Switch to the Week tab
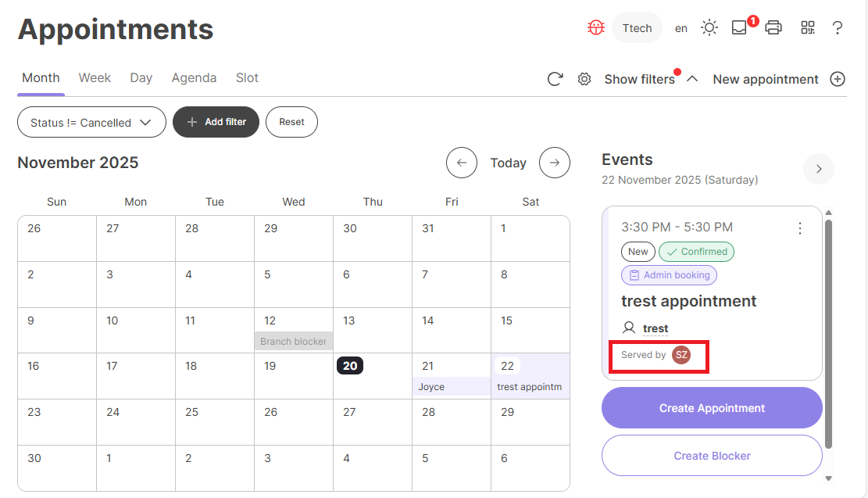868x498 pixels. pos(95,78)
